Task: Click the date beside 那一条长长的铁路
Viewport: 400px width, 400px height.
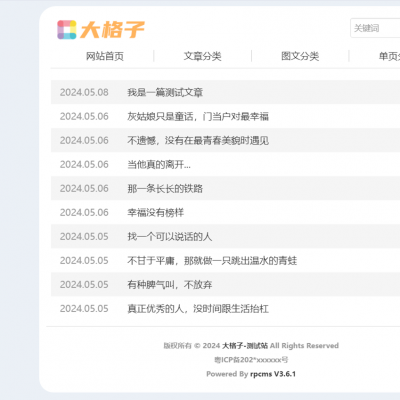Action: click(x=84, y=188)
